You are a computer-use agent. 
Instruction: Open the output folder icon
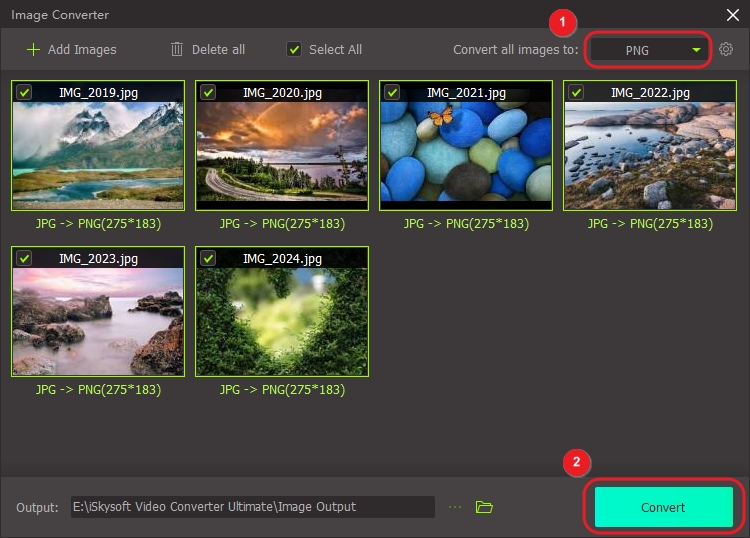pos(484,507)
